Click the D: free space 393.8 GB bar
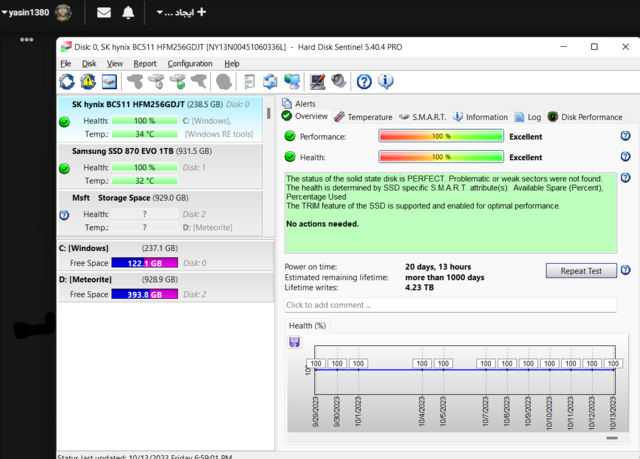The width and height of the screenshot is (640, 459). pos(144,294)
